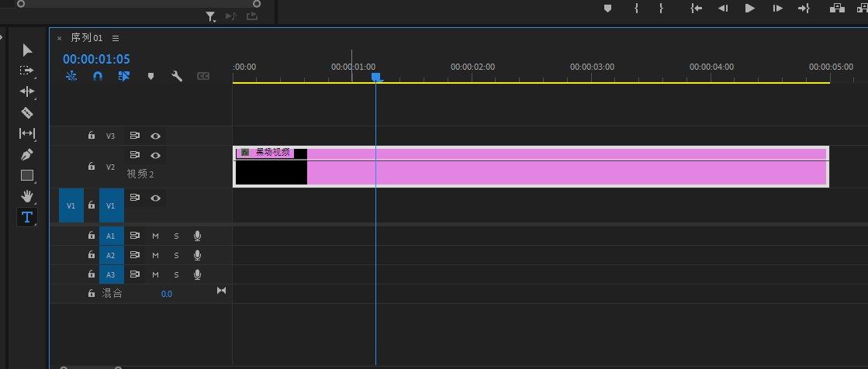This screenshot has width=868, height=369.
Task: Toggle the lock on track V3
Action: [x=92, y=136]
